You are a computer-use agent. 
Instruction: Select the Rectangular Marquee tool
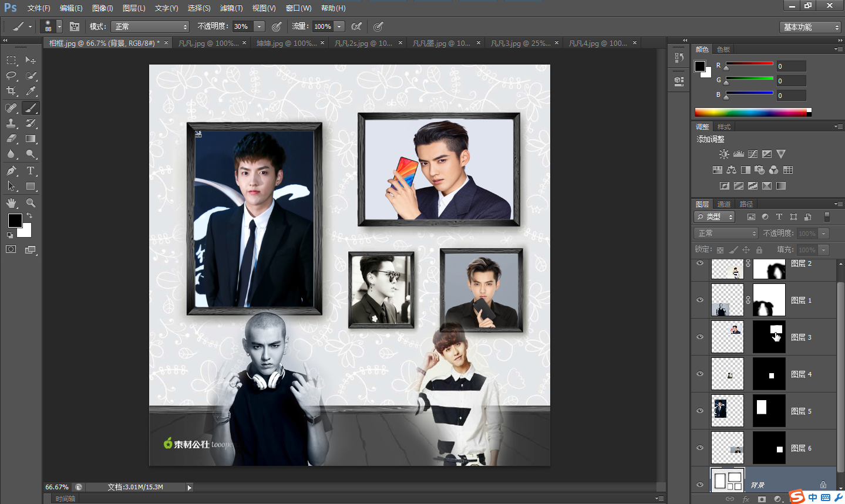[x=11, y=60]
